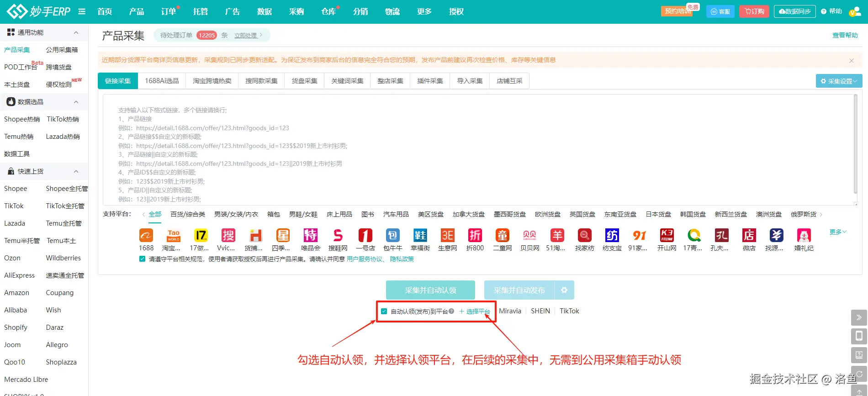This screenshot has width=868, height=396.
Task: Select the 包牛牛 platform icon
Action: pos(393,235)
